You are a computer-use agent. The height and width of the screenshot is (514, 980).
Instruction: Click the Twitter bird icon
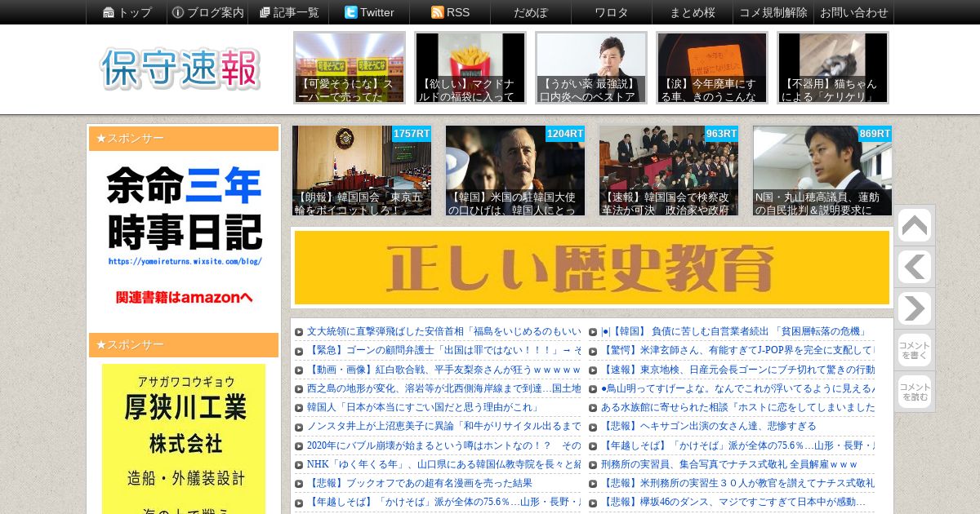tap(350, 12)
